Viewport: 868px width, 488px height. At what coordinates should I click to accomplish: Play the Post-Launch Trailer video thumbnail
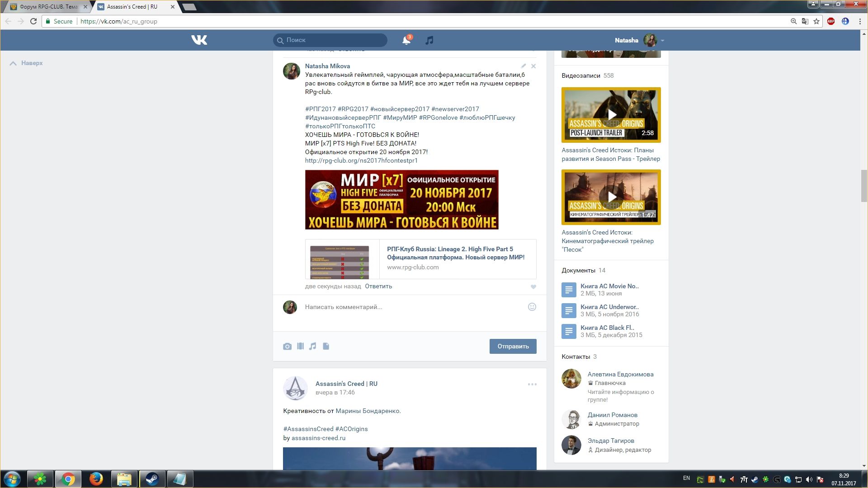pyautogui.click(x=611, y=115)
